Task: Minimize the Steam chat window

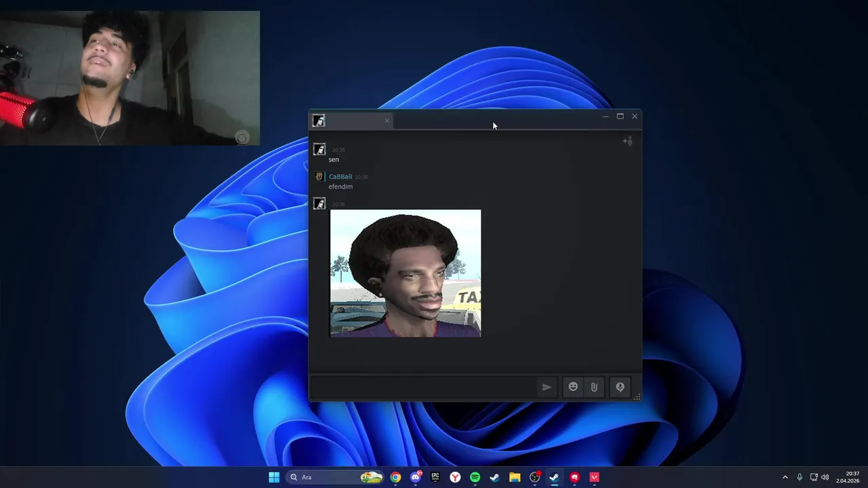Action: (606, 117)
